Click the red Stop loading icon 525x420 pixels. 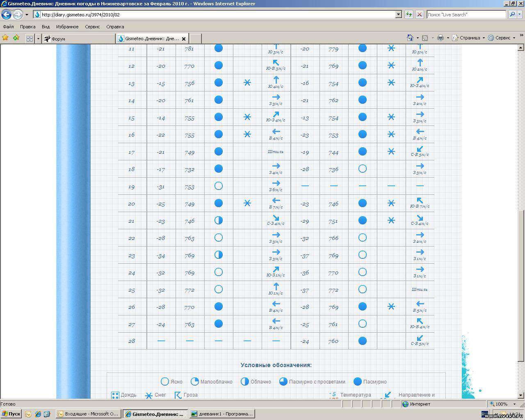click(x=419, y=15)
